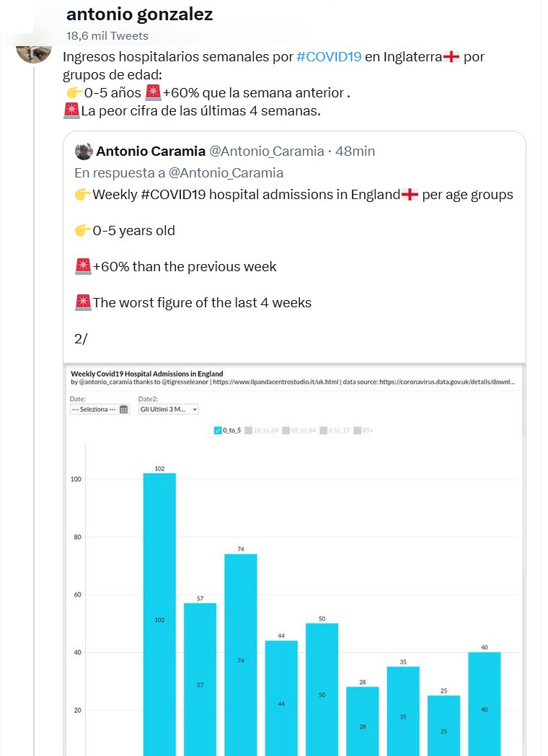Click the '48min' timestamp on quoted tweet
The height and width of the screenshot is (756, 548).
[x=355, y=151]
